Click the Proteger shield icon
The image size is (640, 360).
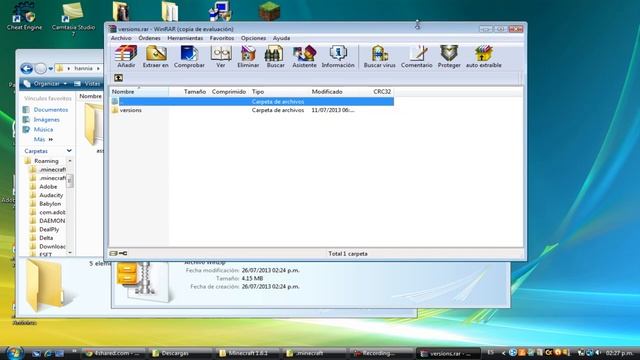click(x=449, y=57)
